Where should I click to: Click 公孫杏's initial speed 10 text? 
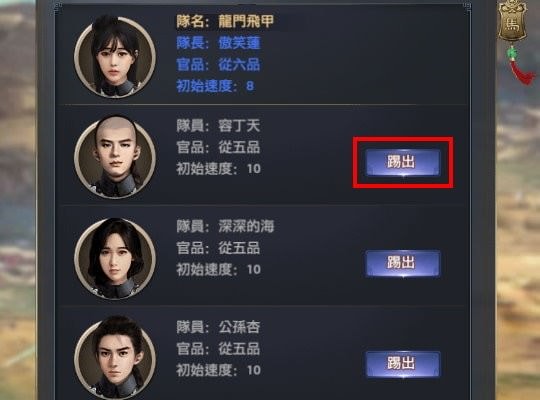click(x=253, y=370)
